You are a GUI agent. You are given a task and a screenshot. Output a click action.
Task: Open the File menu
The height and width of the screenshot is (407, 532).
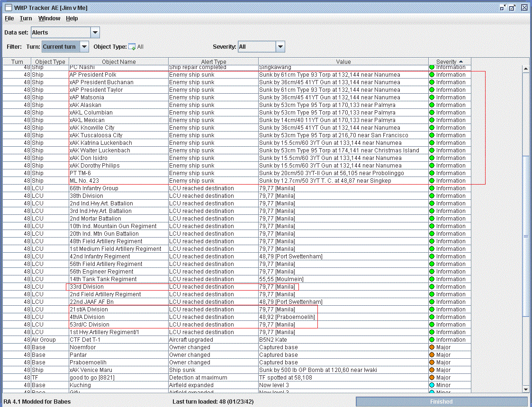coord(9,18)
